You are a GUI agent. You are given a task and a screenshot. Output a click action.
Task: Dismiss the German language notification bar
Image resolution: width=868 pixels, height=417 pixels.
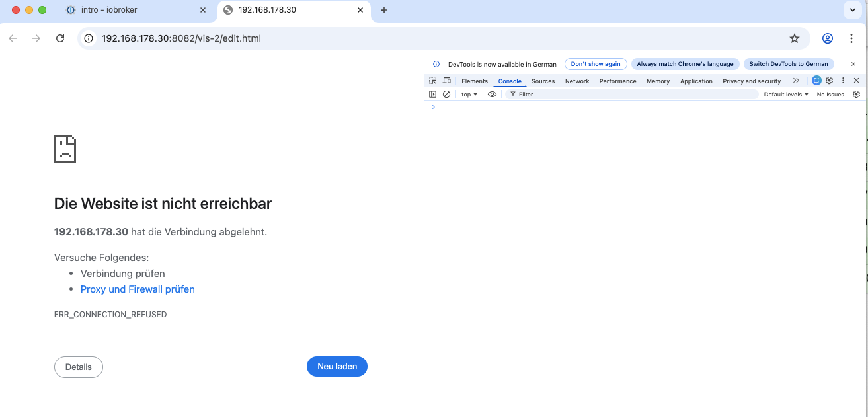coord(853,64)
